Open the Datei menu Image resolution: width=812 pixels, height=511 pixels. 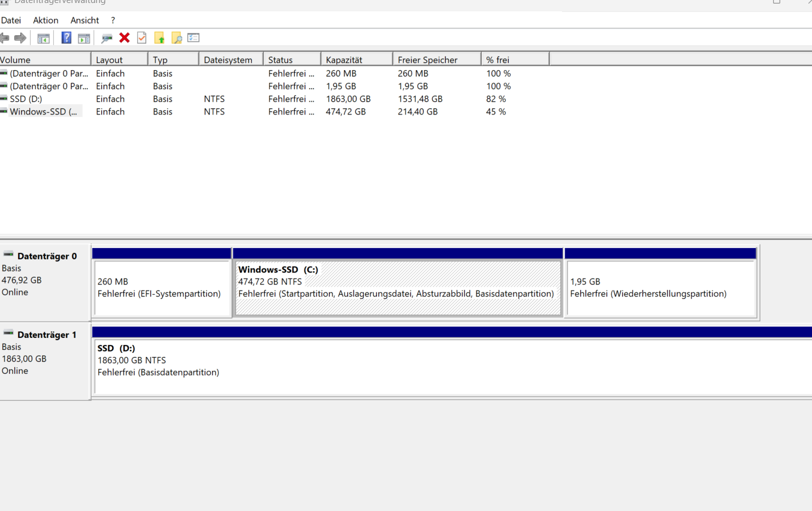[x=11, y=20]
